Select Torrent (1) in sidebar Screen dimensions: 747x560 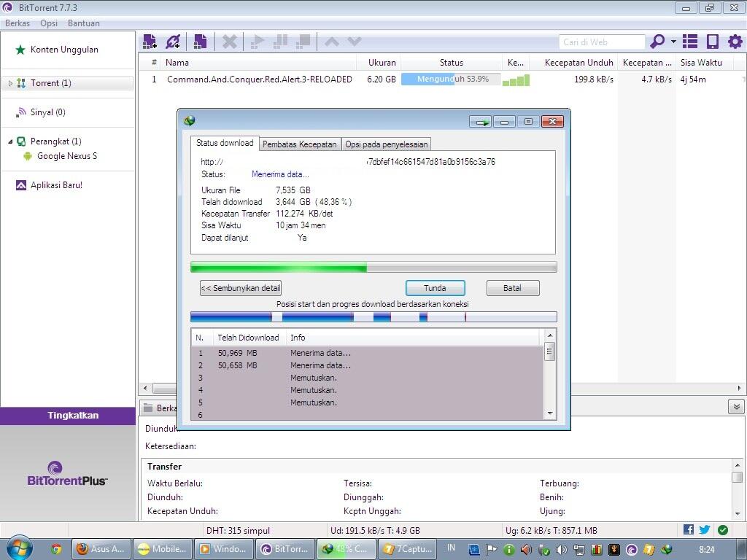(x=50, y=83)
